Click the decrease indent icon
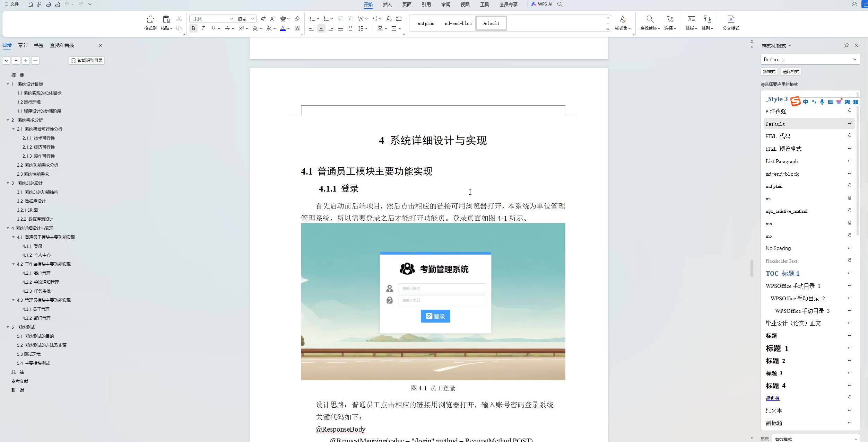Image resolution: width=868 pixels, height=442 pixels. 340,19
